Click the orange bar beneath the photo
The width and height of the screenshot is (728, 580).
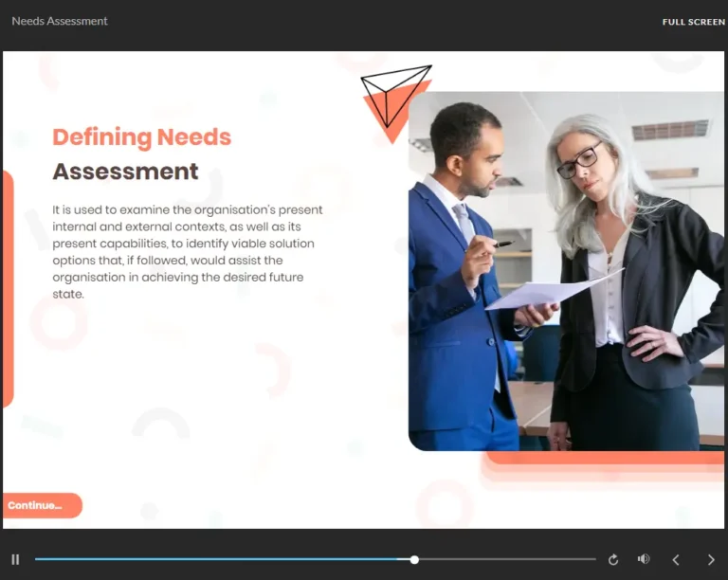pyautogui.click(x=607, y=459)
